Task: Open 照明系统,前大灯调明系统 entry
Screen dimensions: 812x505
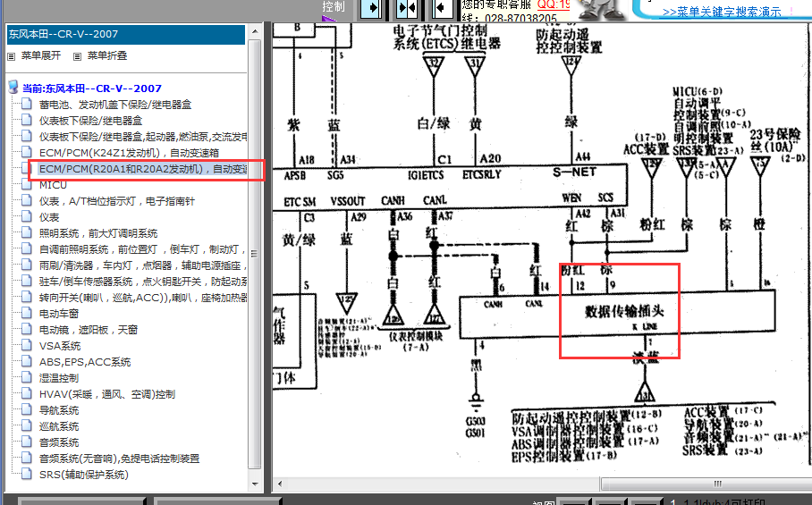Action: [98, 233]
